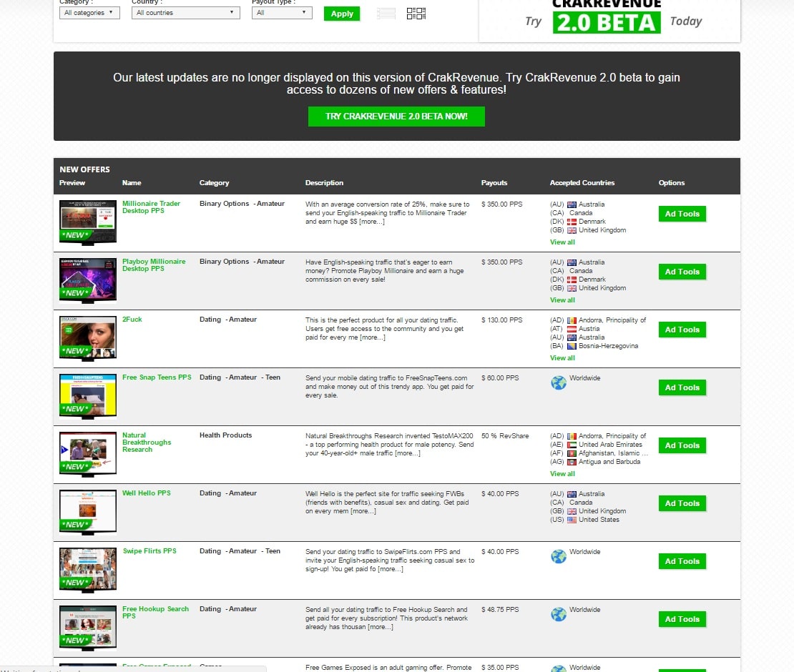View all countries for 2Fuck offer
The height and width of the screenshot is (672, 794).
[x=562, y=357]
